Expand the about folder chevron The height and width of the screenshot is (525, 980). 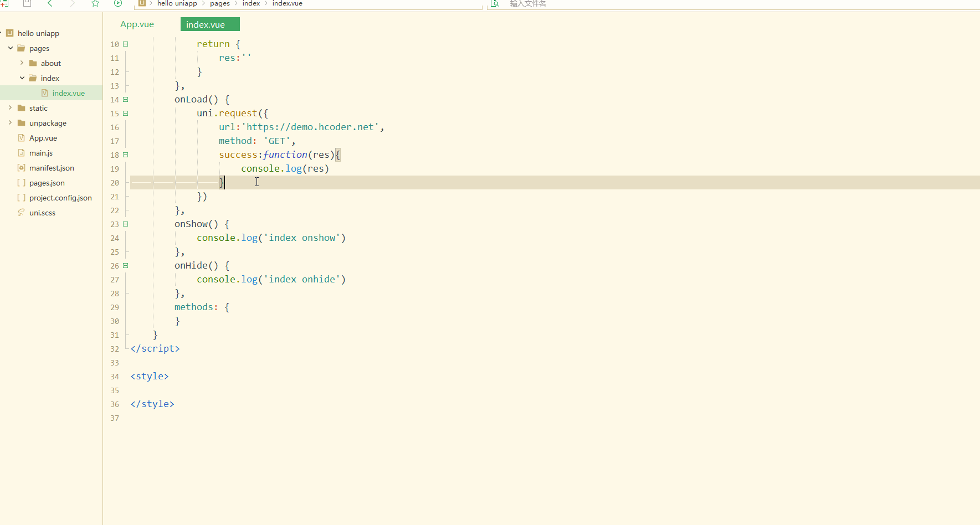(22, 63)
